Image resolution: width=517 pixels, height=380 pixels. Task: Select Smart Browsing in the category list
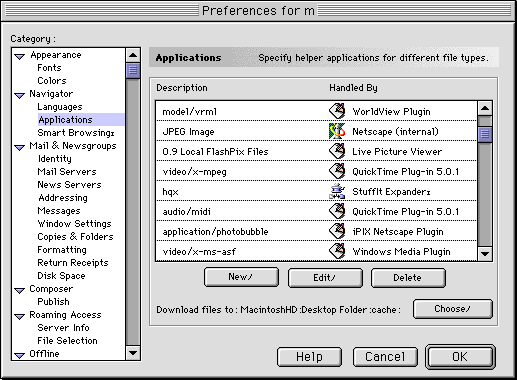point(76,133)
